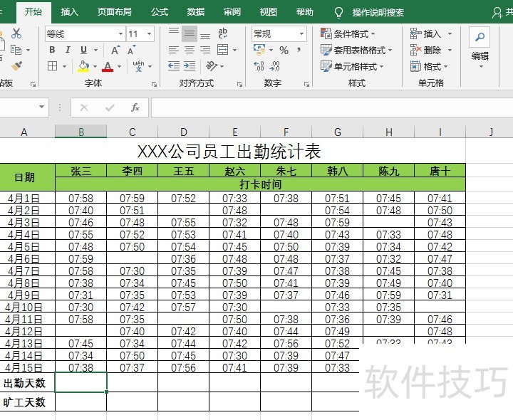Open the 插入 ribbon tab
This screenshot has height=420, width=513.
69,12
